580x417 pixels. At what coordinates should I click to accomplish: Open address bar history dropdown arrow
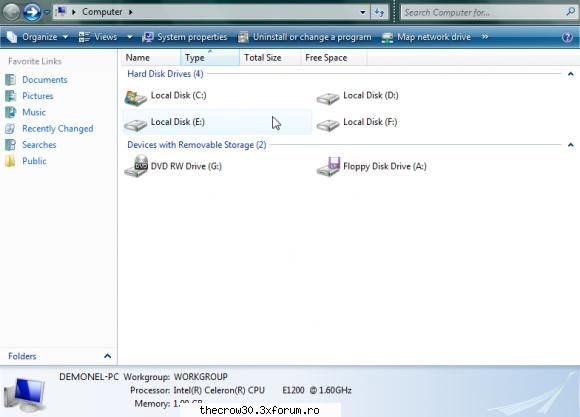(x=363, y=12)
